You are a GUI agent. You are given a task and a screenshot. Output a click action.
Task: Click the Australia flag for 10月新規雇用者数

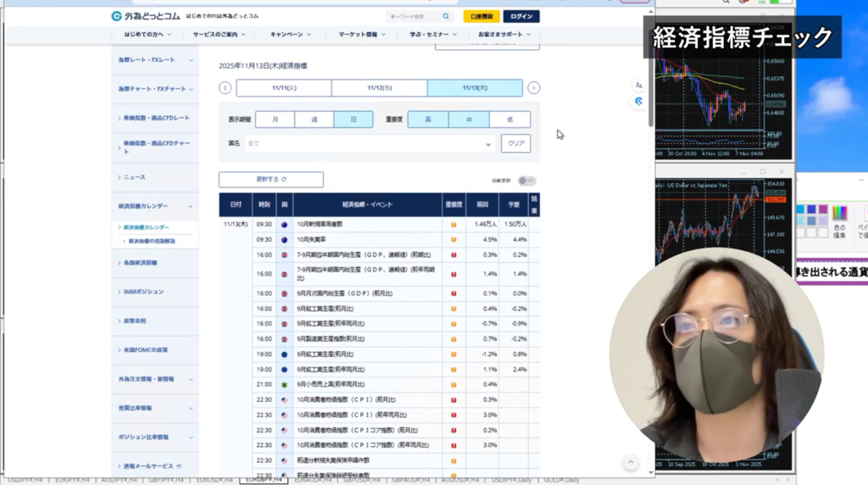[x=284, y=225]
